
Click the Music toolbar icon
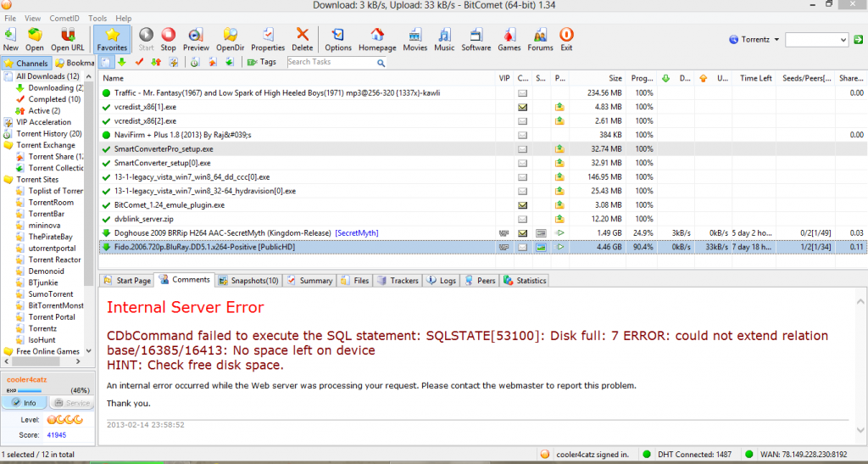click(x=444, y=39)
